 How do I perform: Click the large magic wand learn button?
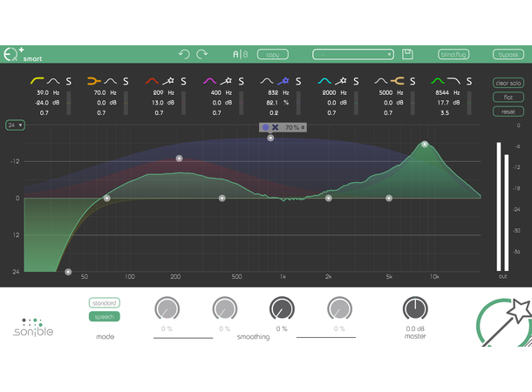[x=504, y=322]
